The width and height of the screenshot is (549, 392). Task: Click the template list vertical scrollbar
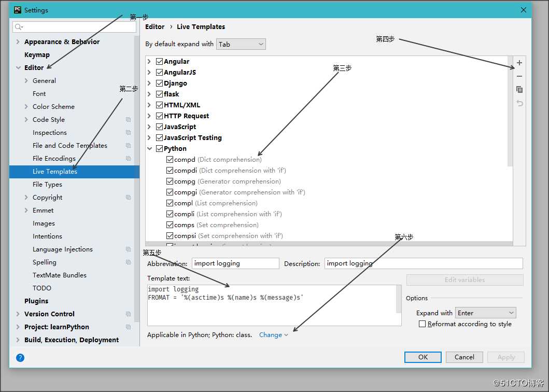(510, 111)
